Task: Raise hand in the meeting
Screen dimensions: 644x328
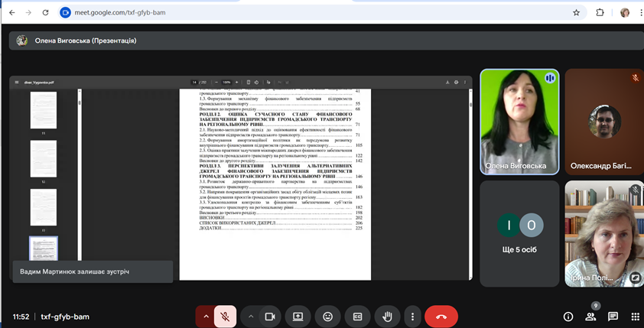Action: (387, 316)
